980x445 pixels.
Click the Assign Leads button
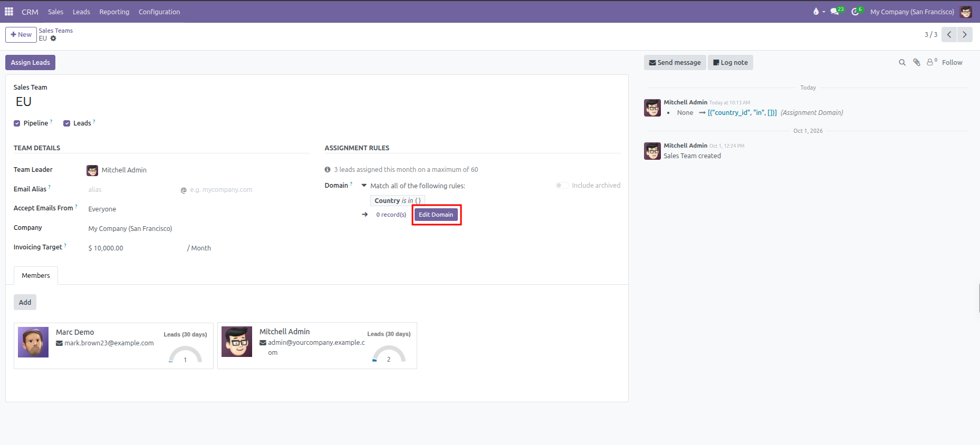click(x=31, y=62)
